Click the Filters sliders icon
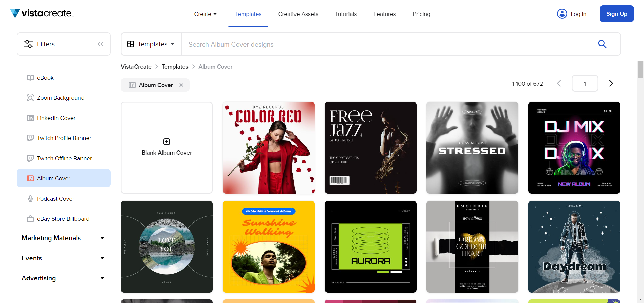 click(29, 44)
